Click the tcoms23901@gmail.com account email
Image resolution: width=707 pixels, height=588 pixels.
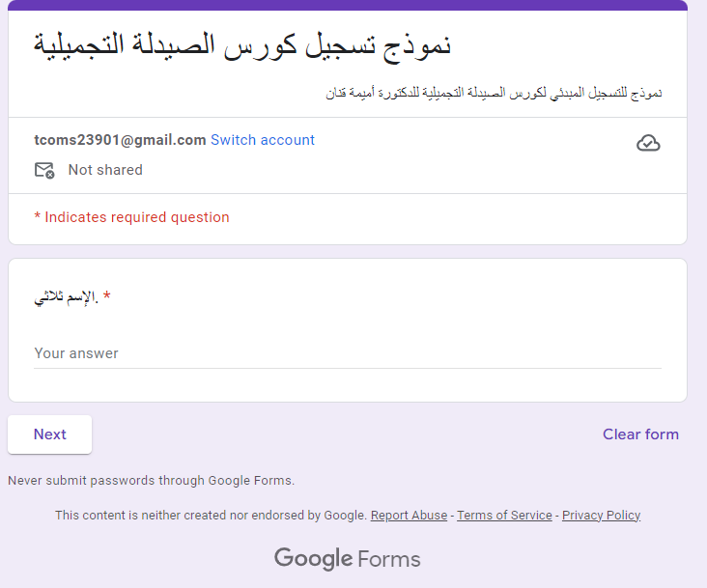[120, 140]
